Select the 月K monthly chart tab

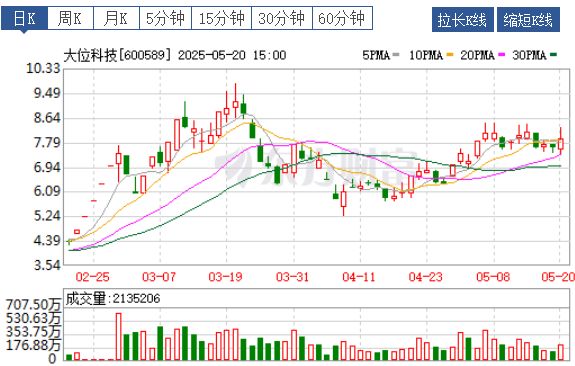tap(116, 18)
